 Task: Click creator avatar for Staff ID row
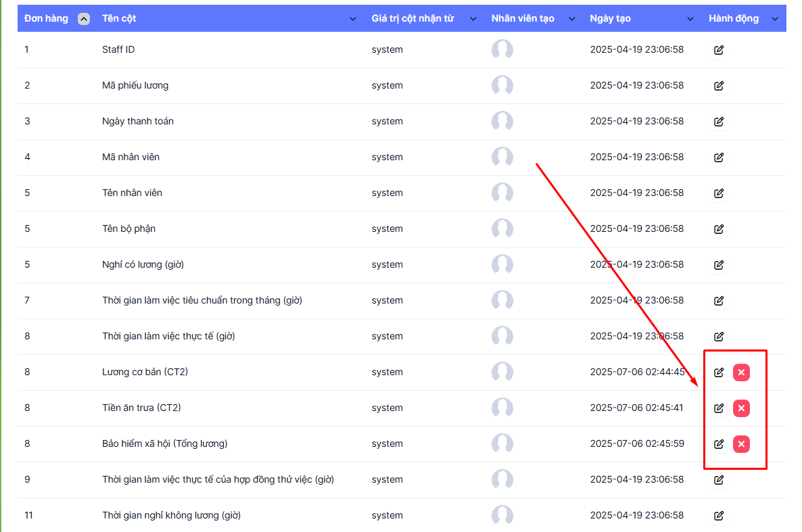tap(502, 50)
